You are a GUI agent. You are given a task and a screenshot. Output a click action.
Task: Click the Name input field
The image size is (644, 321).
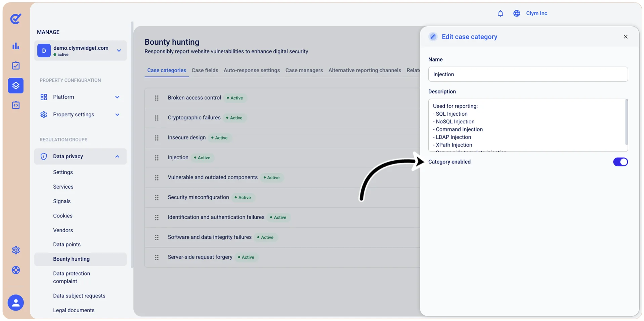(x=528, y=74)
